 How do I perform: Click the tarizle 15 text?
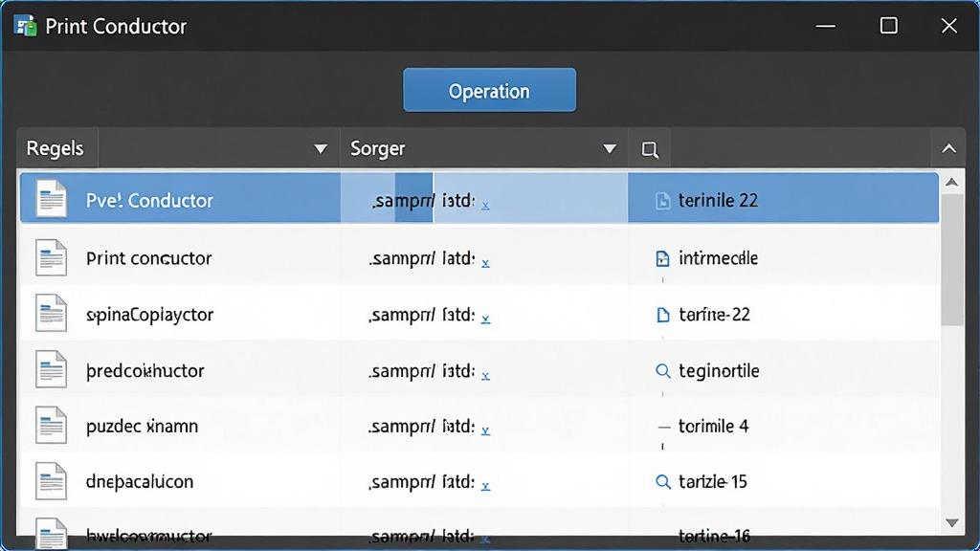coord(712,482)
